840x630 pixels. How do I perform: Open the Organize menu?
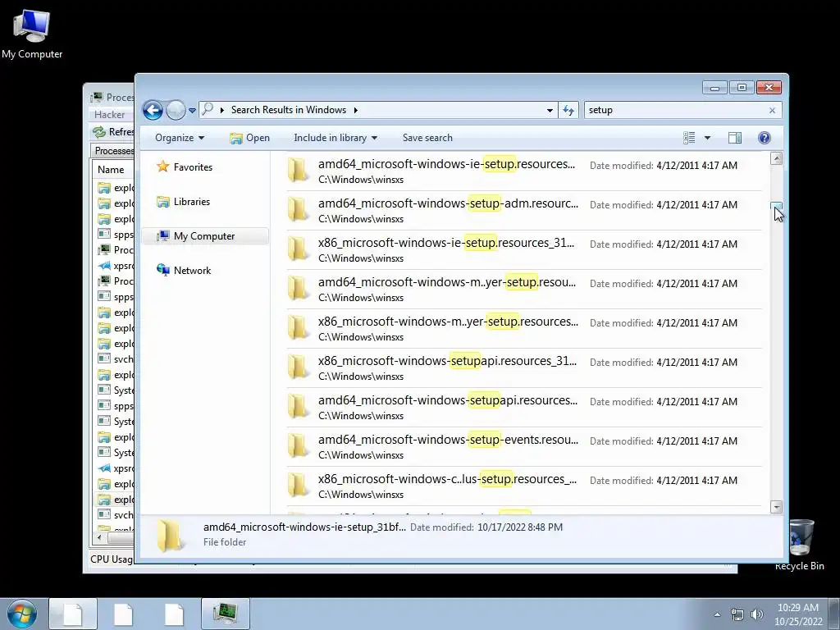point(180,138)
